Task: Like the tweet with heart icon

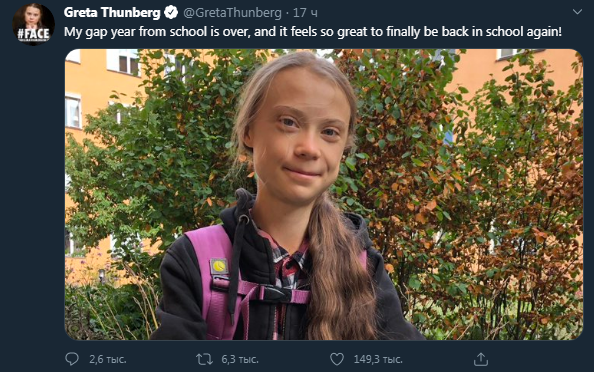Action: pos(337,359)
